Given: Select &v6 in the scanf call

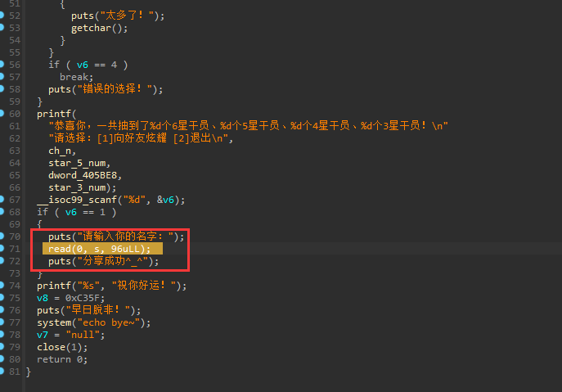Looking at the screenshot, I should (165, 200).
